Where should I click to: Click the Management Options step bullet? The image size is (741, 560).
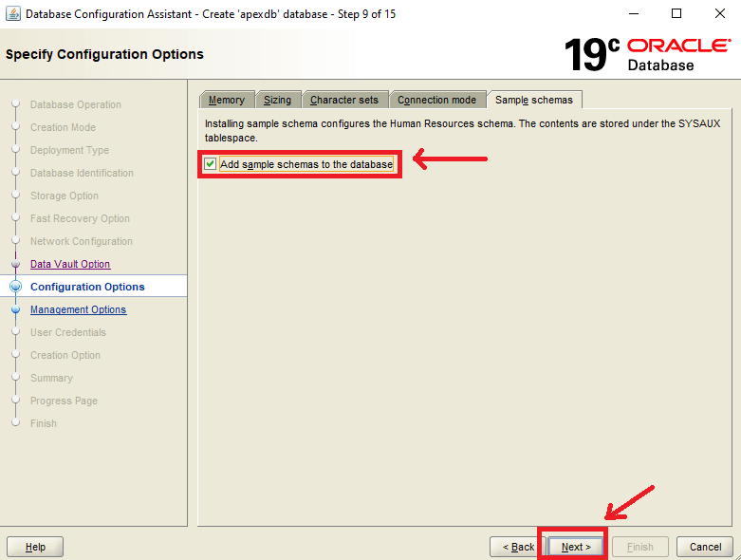pyautogui.click(x=15, y=309)
